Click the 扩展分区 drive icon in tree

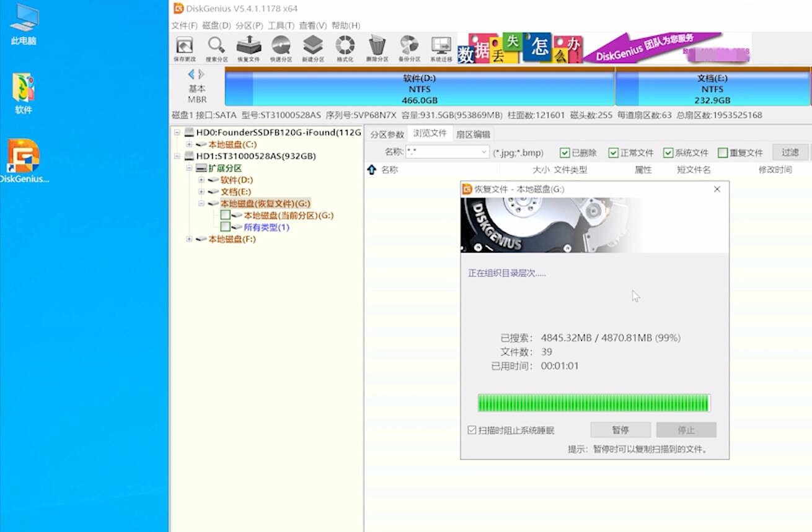pyautogui.click(x=201, y=168)
